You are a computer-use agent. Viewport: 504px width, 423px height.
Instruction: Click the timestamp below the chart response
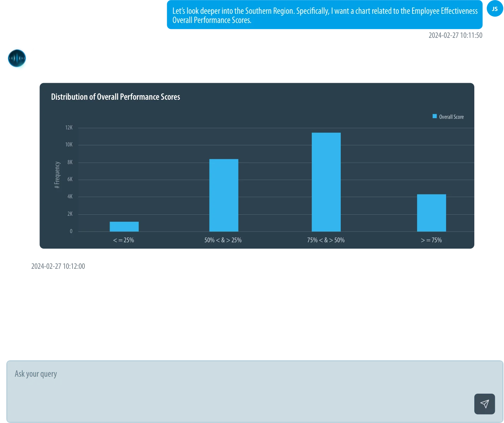point(58,267)
